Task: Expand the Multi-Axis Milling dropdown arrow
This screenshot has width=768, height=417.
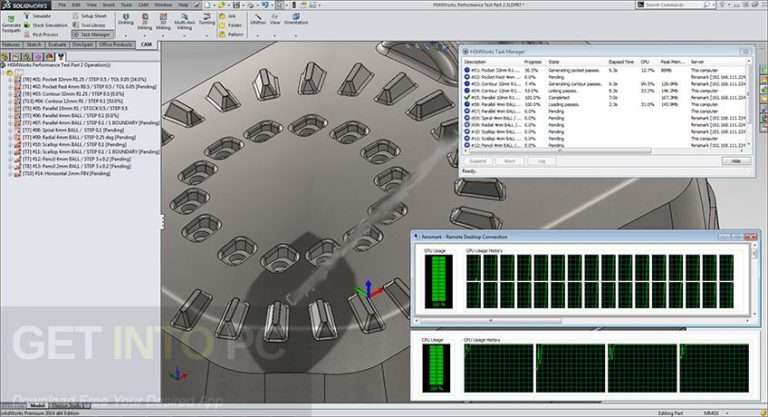Action: point(184,35)
